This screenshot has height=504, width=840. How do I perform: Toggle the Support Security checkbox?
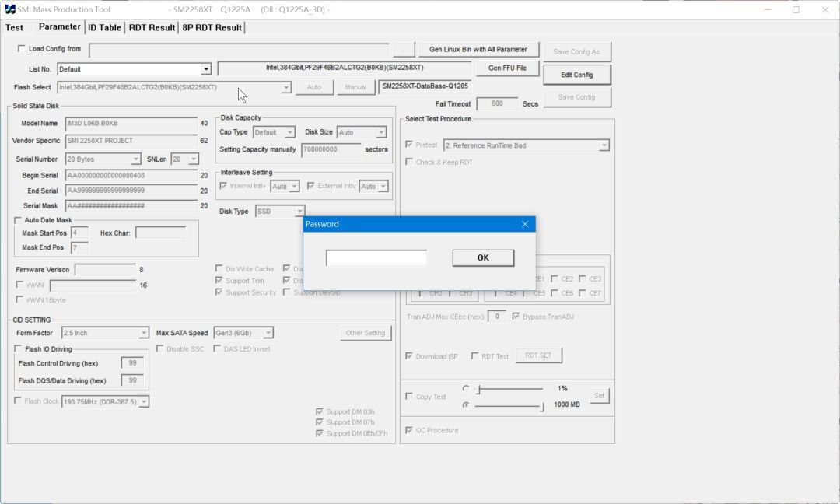[219, 292]
